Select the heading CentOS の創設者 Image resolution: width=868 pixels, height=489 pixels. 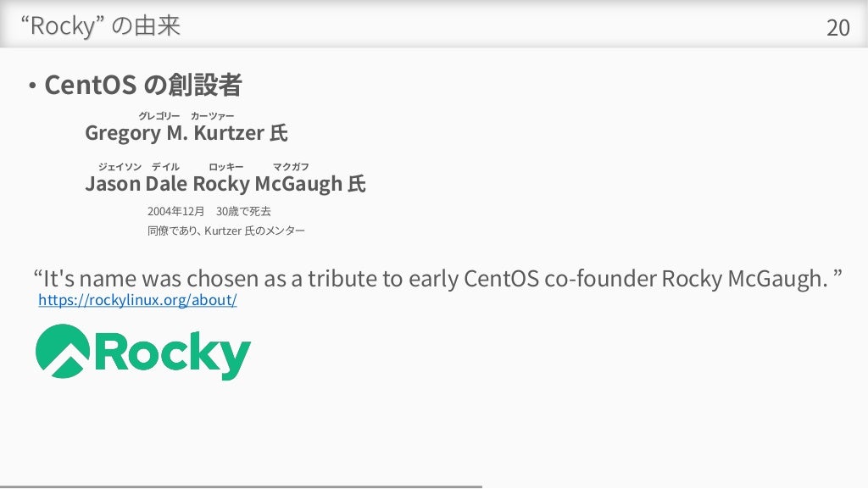tap(142, 85)
